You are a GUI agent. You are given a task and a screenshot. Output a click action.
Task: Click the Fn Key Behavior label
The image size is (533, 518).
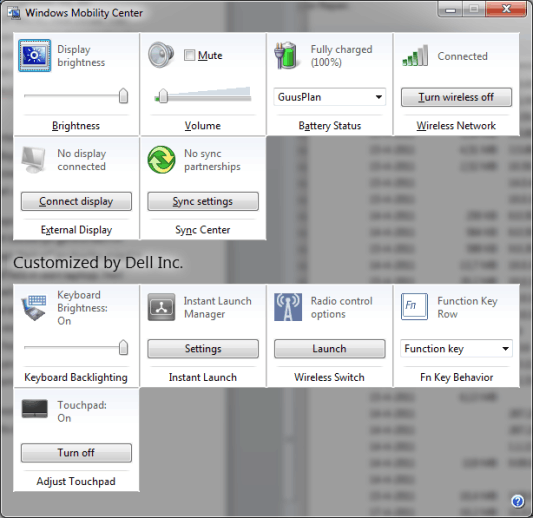pyautogui.click(x=456, y=377)
